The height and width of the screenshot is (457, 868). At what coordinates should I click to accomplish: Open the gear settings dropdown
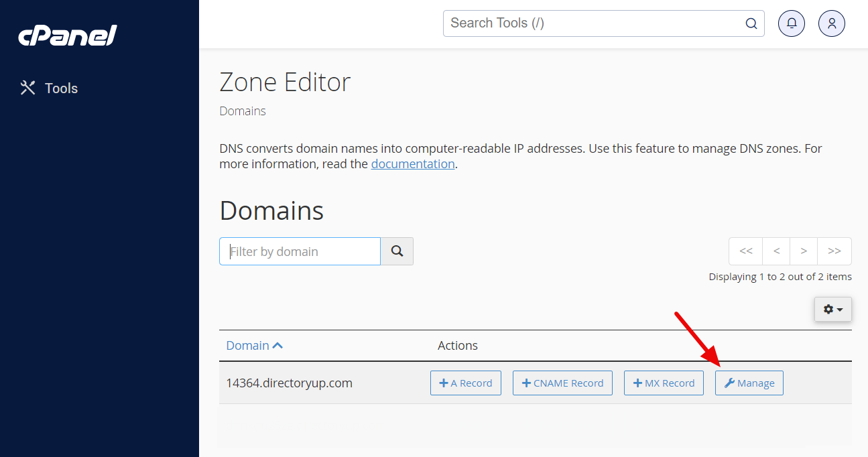coord(833,309)
